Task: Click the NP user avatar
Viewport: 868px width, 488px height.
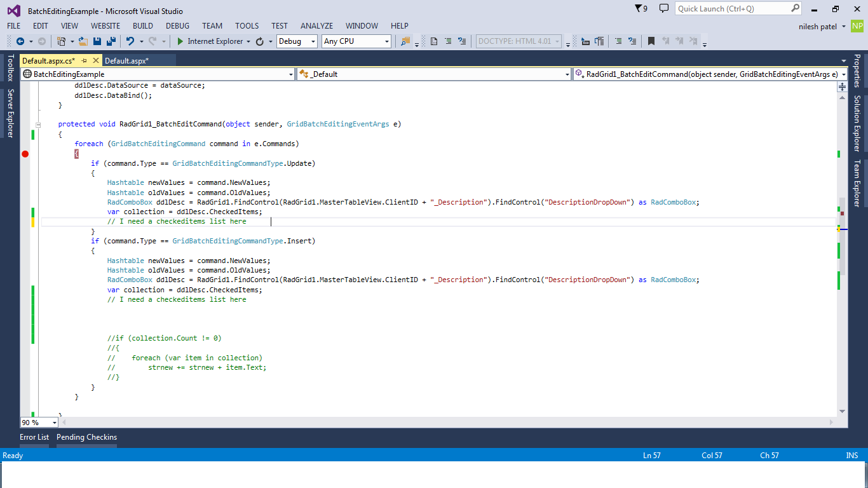Action: (857, 26)
